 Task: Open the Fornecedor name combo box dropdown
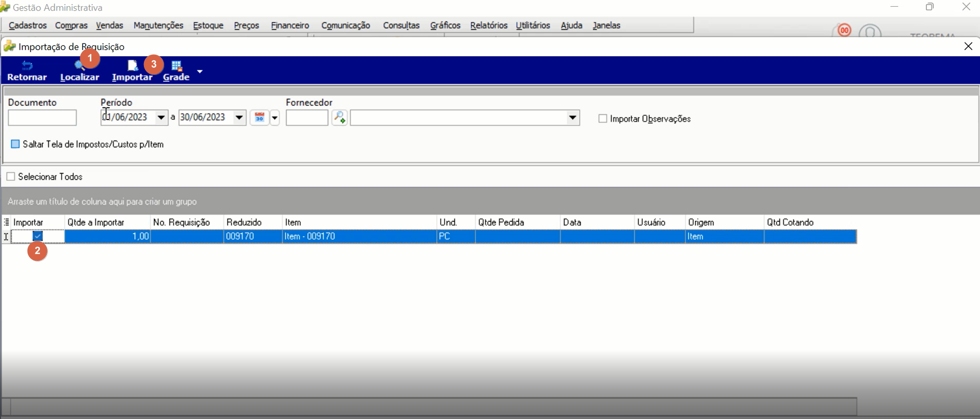(x=573, y=118)
